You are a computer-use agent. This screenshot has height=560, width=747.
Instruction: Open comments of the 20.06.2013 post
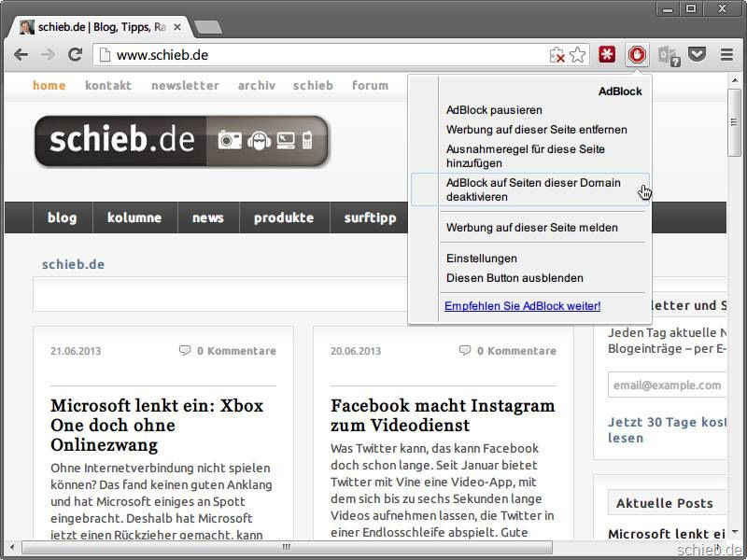click(517, 351)
